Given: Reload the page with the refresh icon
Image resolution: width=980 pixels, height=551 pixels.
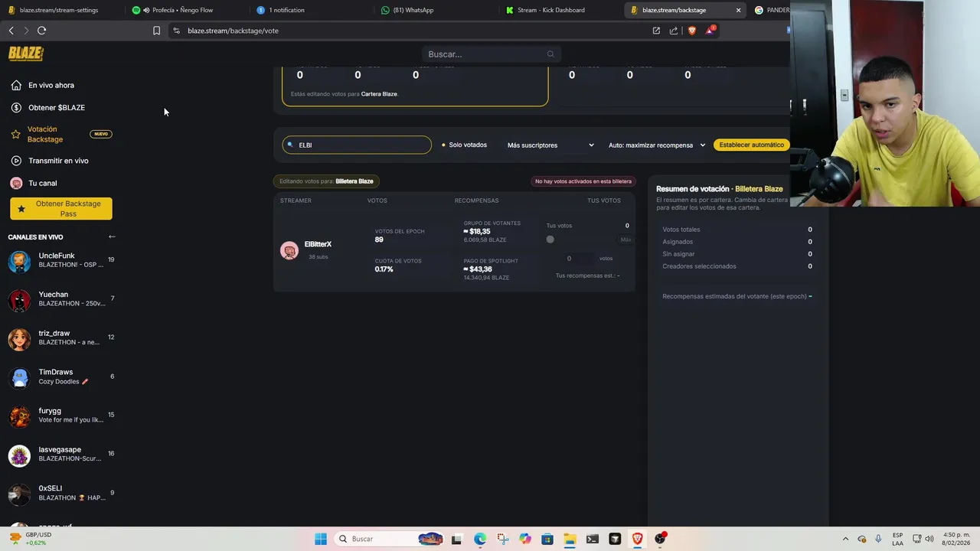Looking at the screenshot, I should pos(41,31).
